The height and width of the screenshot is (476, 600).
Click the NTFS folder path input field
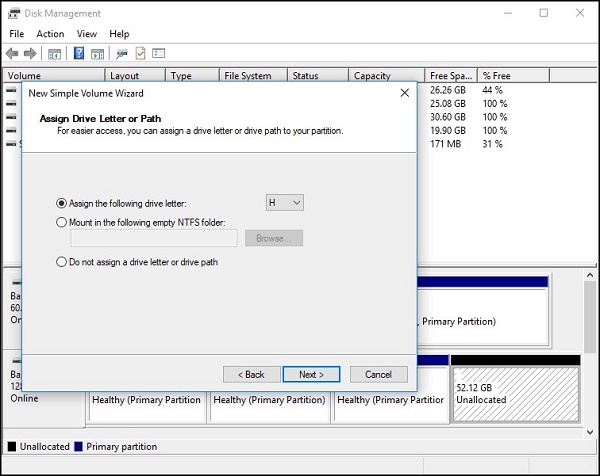153,238
